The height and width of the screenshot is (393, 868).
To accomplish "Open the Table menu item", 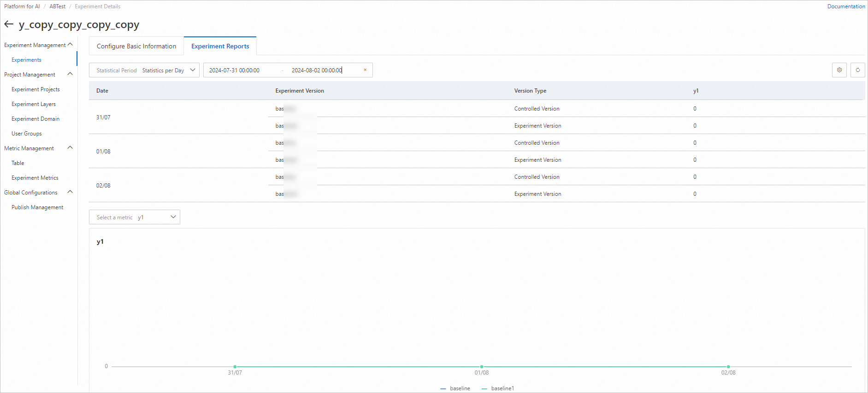I will click(x=18, y=163).
